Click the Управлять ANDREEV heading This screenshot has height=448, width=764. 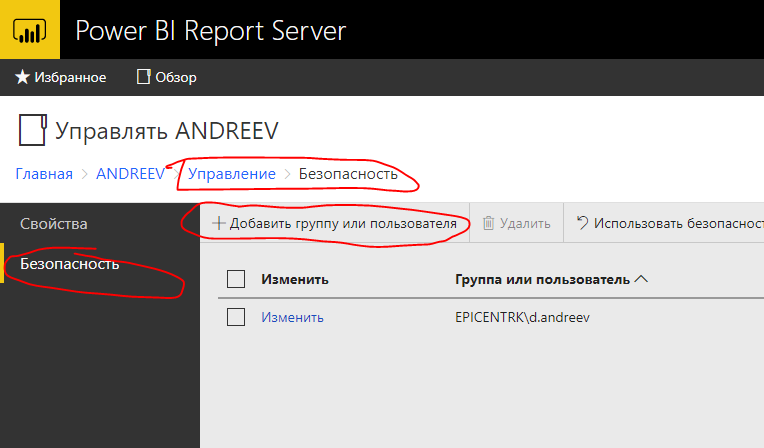(167, 131)
